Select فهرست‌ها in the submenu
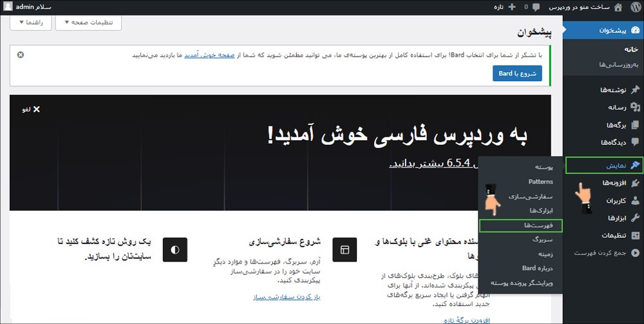This screenshot has width=644, height=324. point(521,225)
